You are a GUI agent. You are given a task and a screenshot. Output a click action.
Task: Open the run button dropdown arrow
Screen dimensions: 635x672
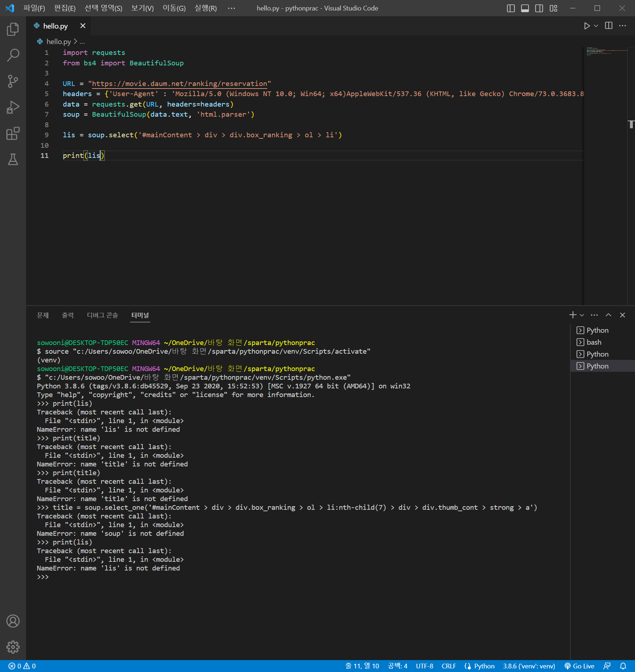click(596, 26)
